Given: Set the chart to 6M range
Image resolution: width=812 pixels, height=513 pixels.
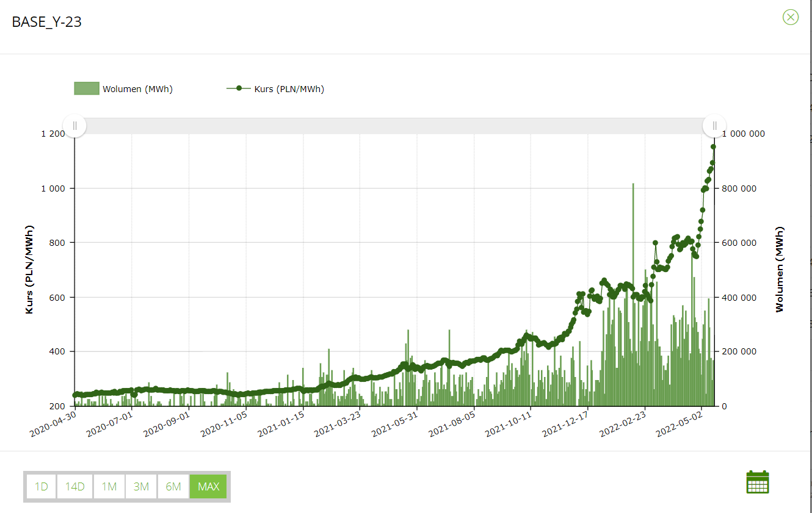Looking at the screenshot, I should 173,487.
